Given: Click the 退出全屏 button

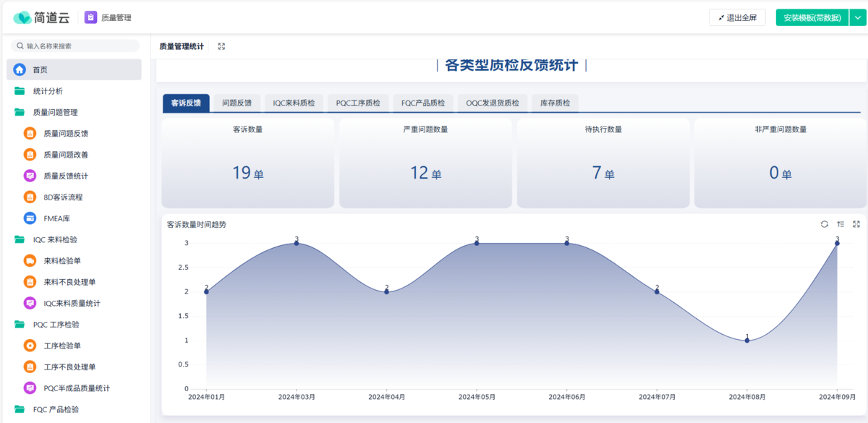Looking at the screenshot, I should pos(737,18).
